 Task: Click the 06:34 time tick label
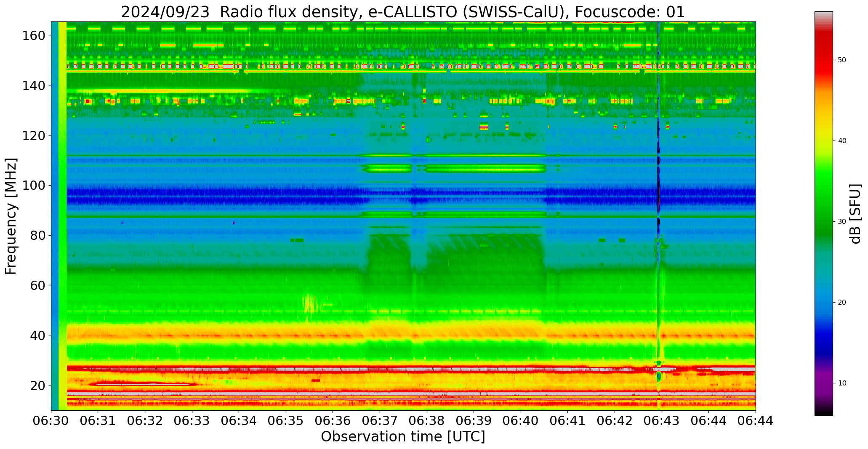click(x=239, y=420)
